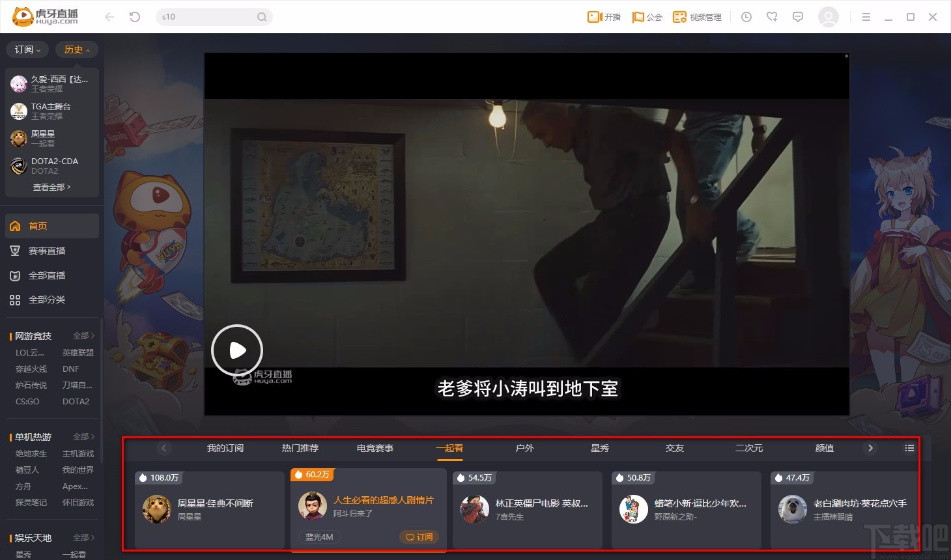Open the watch history clock icon

click(x=746, y=17)
